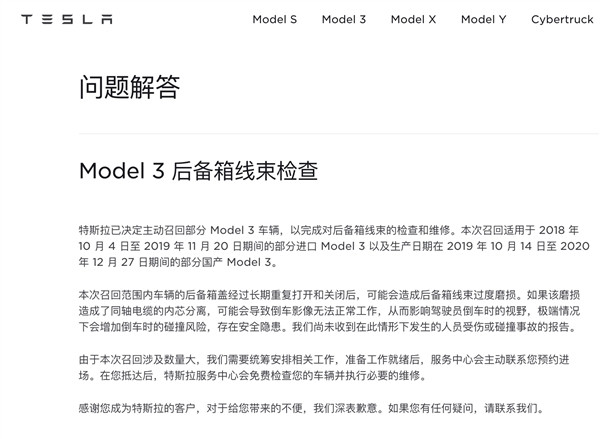Click the 问题解答 page heading

point(130,87)
